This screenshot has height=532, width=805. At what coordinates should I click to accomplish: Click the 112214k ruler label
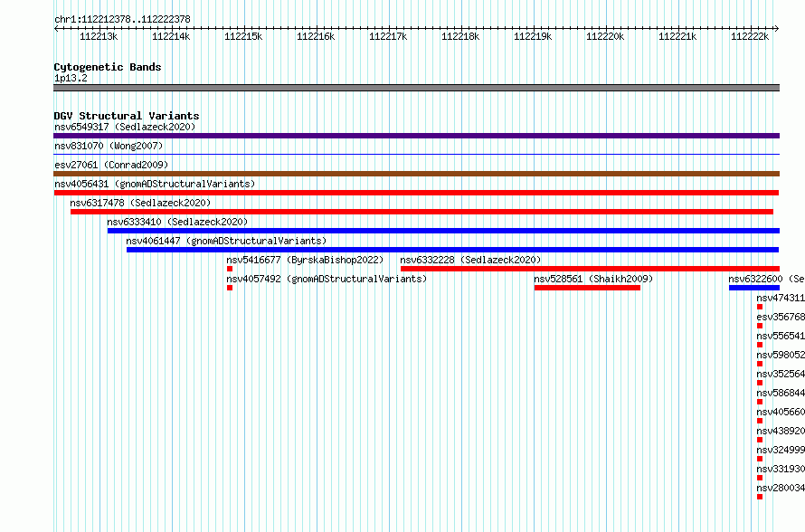tap(171, 36)
